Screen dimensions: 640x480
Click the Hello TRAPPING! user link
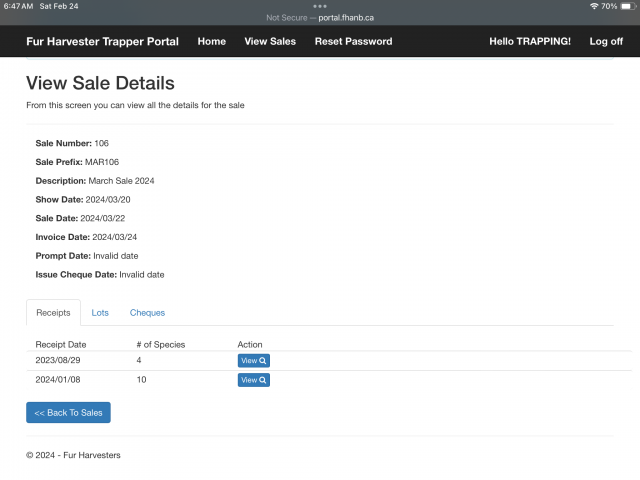pos(529,41)
